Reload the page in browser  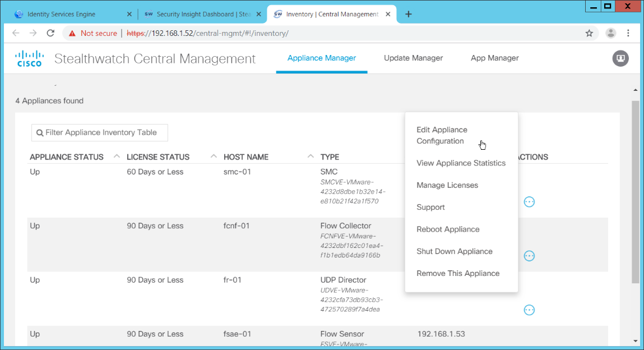click(x=50, y=33)
